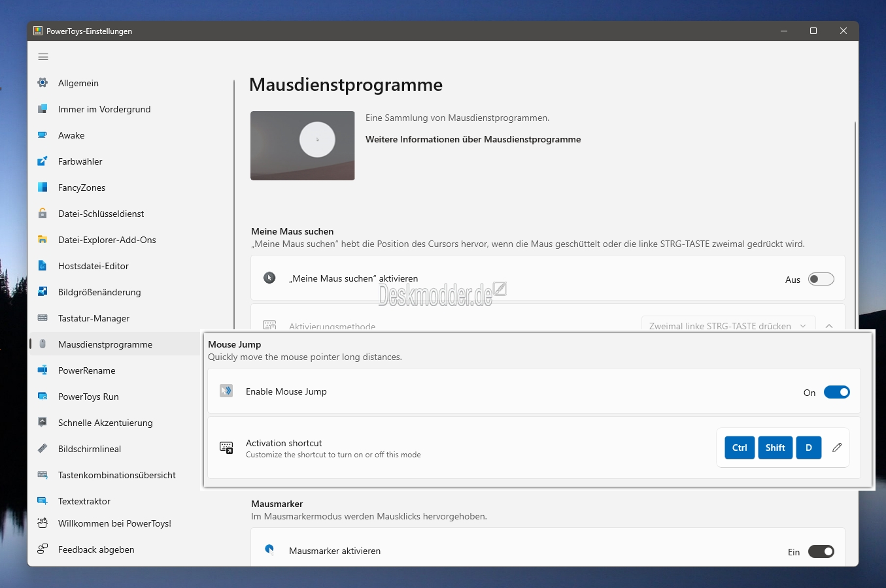Select Mausdienstprogramme in the sidebar

pyautogui.click(x=114, y=344)
